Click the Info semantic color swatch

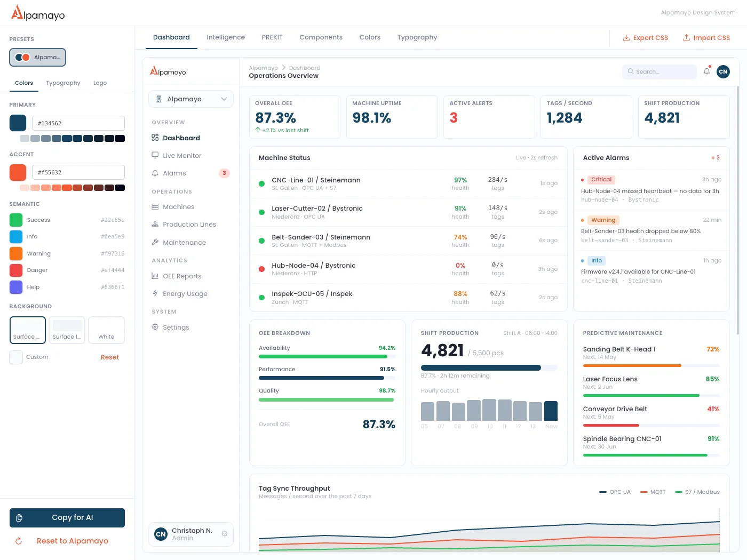16,236
